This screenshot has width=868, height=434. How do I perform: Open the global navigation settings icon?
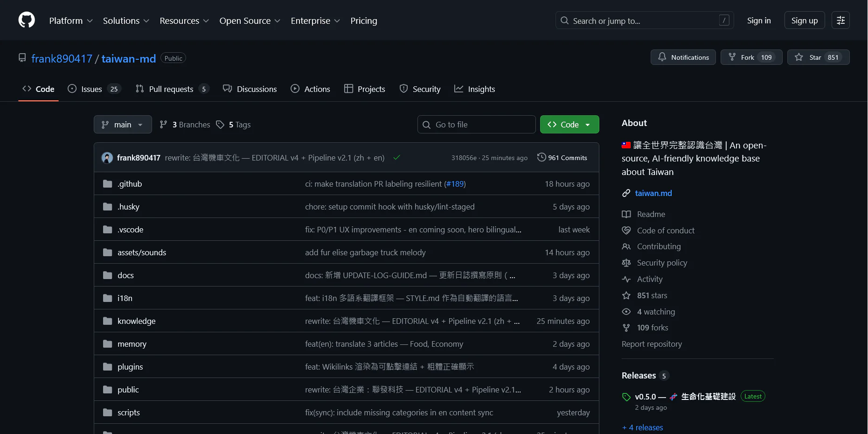pyautogui.click(x=840, y=21)
